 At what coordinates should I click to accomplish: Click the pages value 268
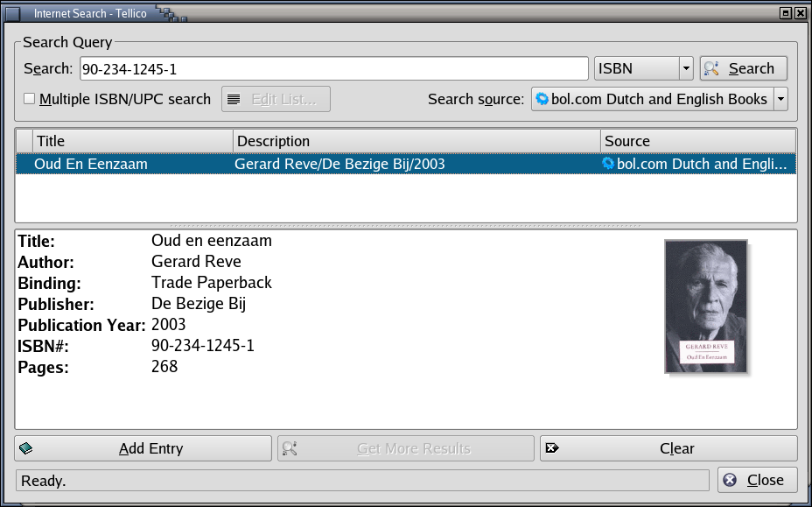point(164,367)
